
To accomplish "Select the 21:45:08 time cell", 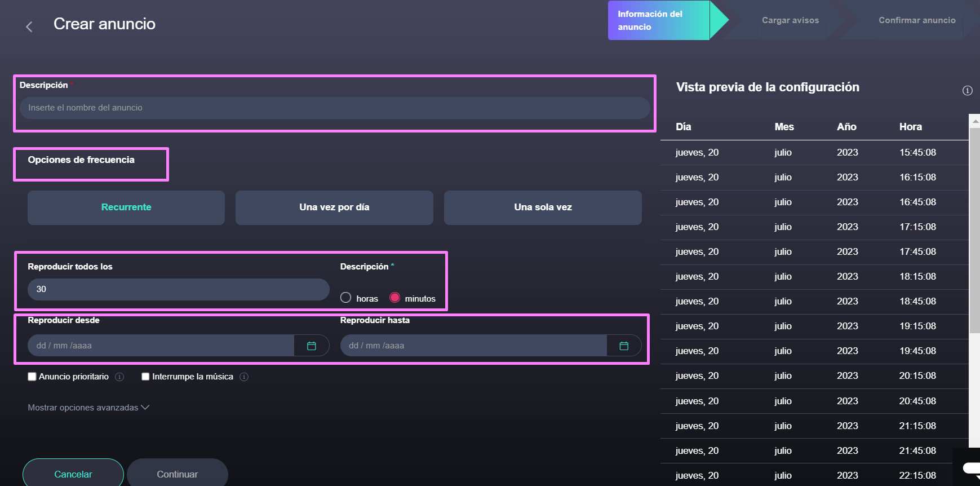I will pyautogui.click(x=917, y=450).
